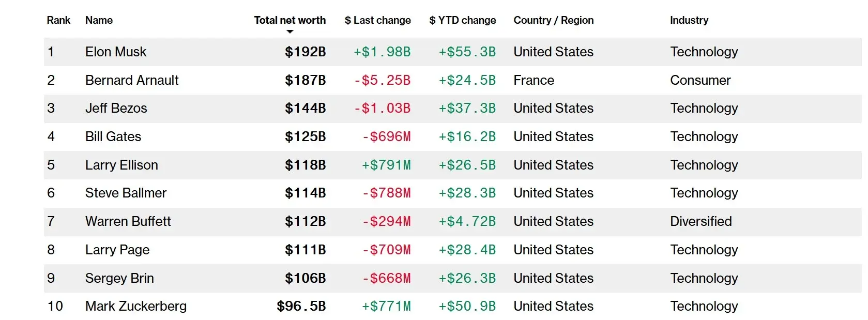Click the Total net worth sort arrow
The width and height of the screenshot is (868, 320).
(290, 32)
